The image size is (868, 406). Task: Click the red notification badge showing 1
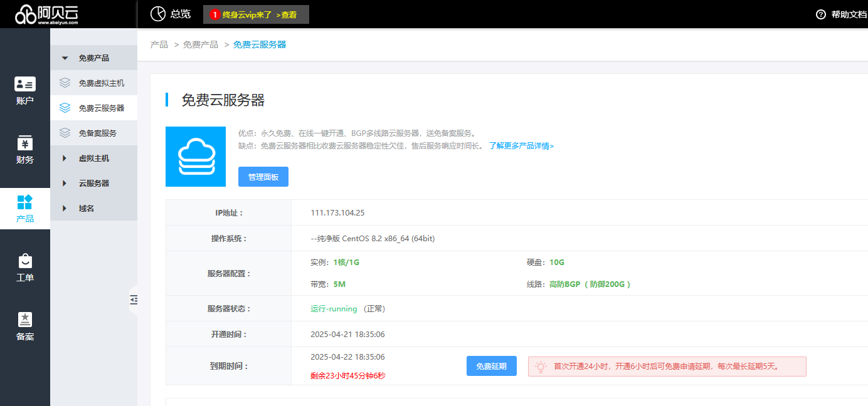pyautogui.click(x=215, y=14)
